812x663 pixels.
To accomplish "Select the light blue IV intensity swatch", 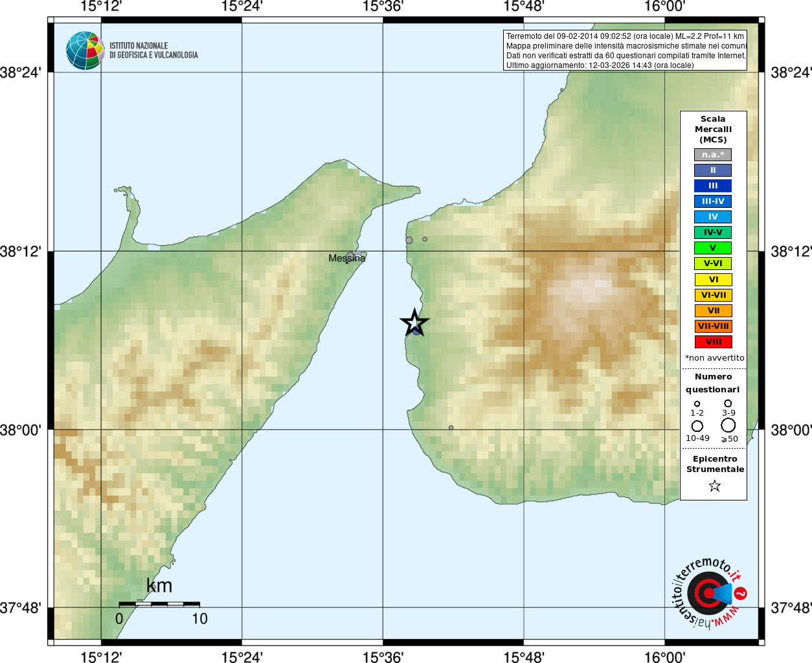I will coord(713,217).
